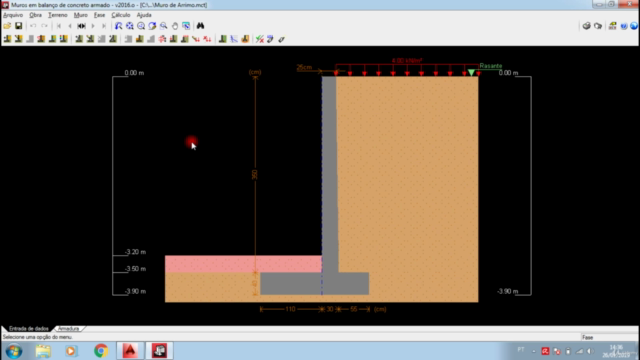The width and height of the screenshot is (640, 360).
Task: Click the 4.00 kN/m² surcharge load label
Action: 407,61
